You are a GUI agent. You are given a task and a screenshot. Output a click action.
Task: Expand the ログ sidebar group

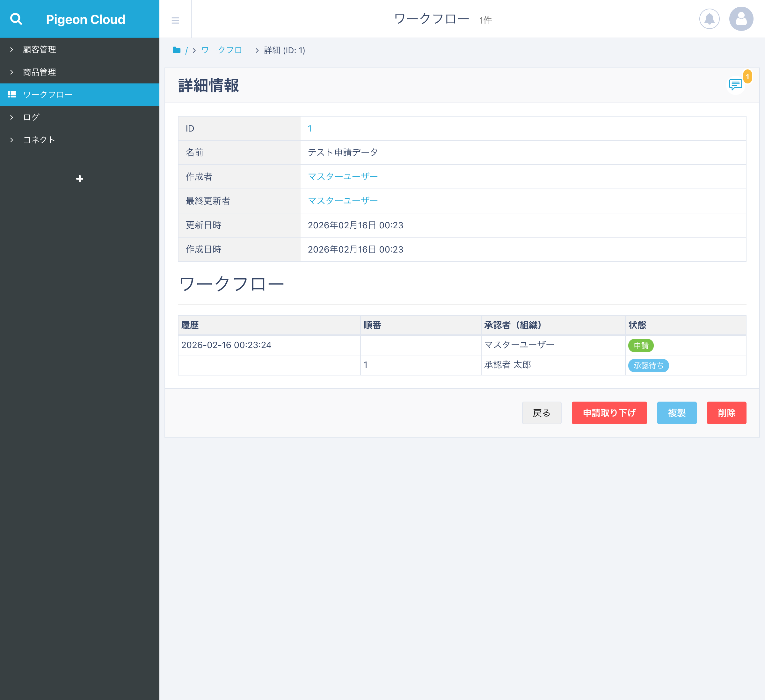pyautogui.click(x=31, y=117)
